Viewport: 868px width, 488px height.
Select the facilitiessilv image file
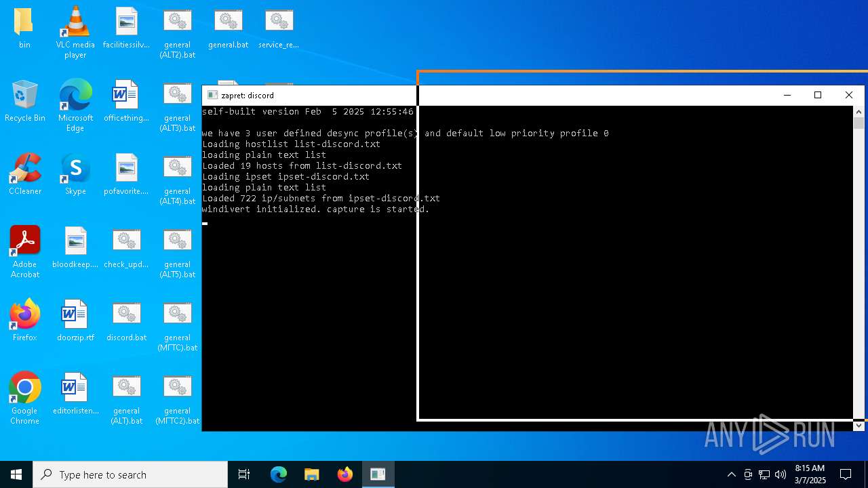point(126,27)
